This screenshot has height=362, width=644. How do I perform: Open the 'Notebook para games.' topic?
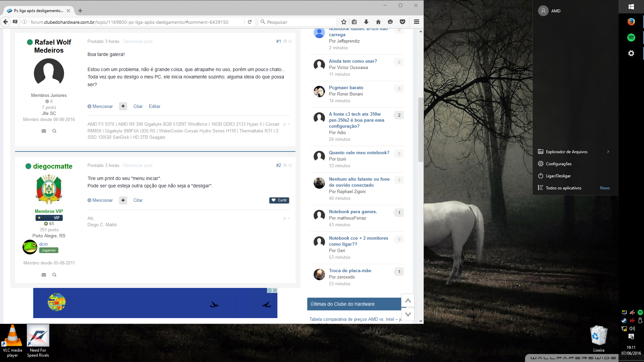coord(353,212)
